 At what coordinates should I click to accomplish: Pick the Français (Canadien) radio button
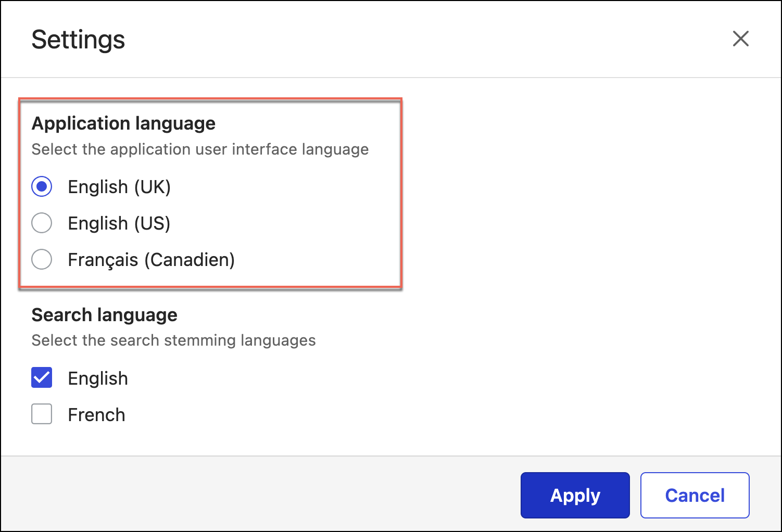42,259
